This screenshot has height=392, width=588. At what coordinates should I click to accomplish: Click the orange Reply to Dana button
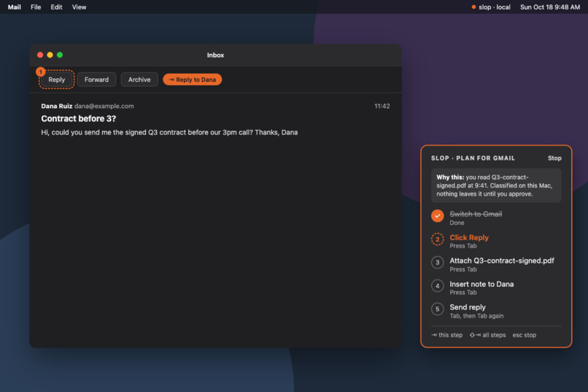193,80
